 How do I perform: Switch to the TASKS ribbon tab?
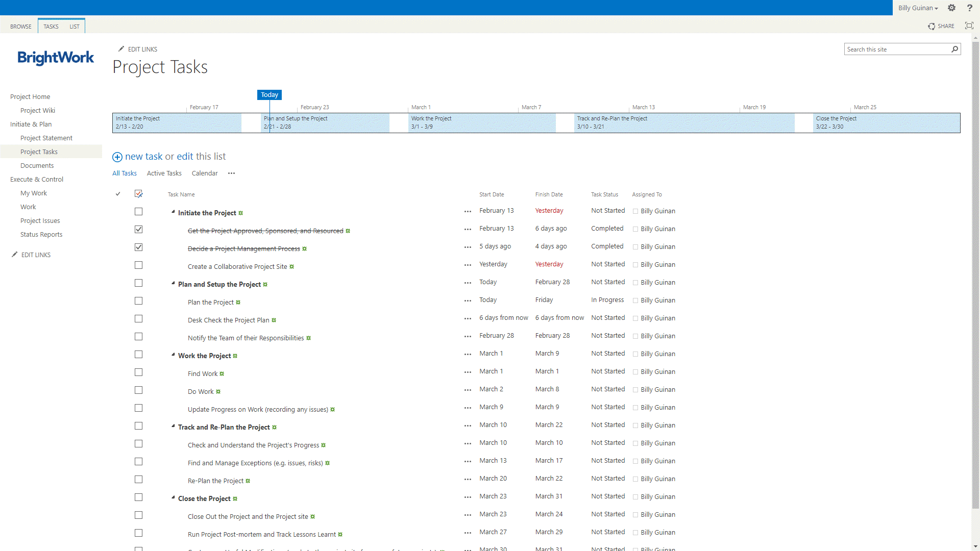tap(51, 27)
